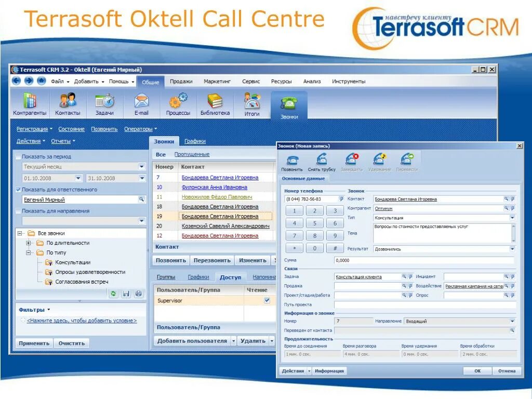This screenshot has width=532, height=399.
Task: Open Текущий месяц period dropdown
Action: pos(142,167)
